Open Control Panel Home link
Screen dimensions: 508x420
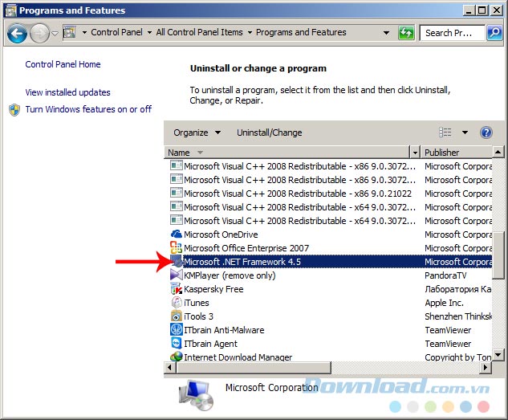[63, 64]
